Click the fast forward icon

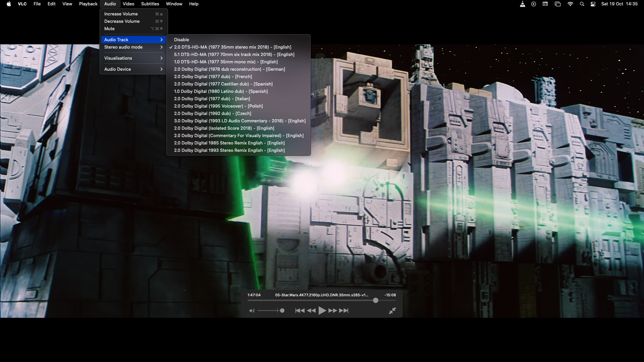click(x=333, y=311)
